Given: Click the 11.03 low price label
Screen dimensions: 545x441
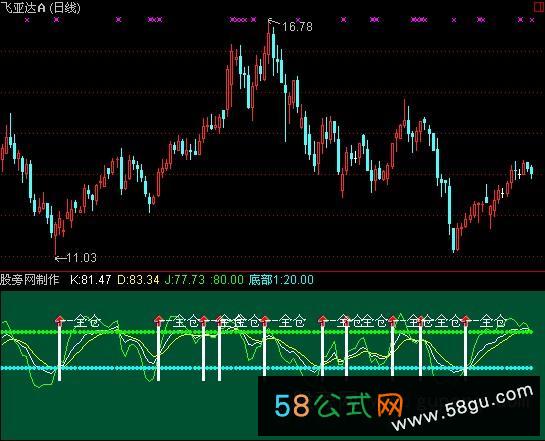Looking at the screenshot, I should pos(81,258).
